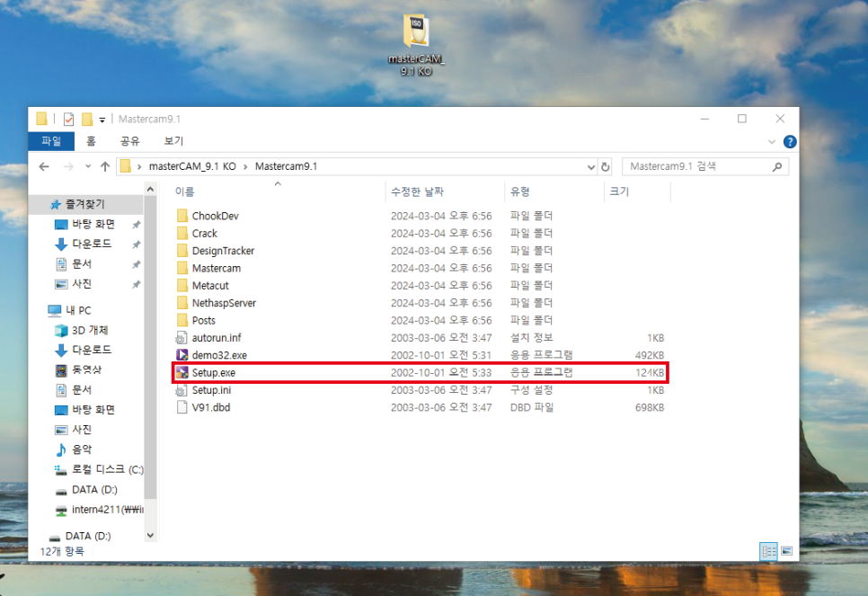Select the Crack folder

(x=204, y=233)
